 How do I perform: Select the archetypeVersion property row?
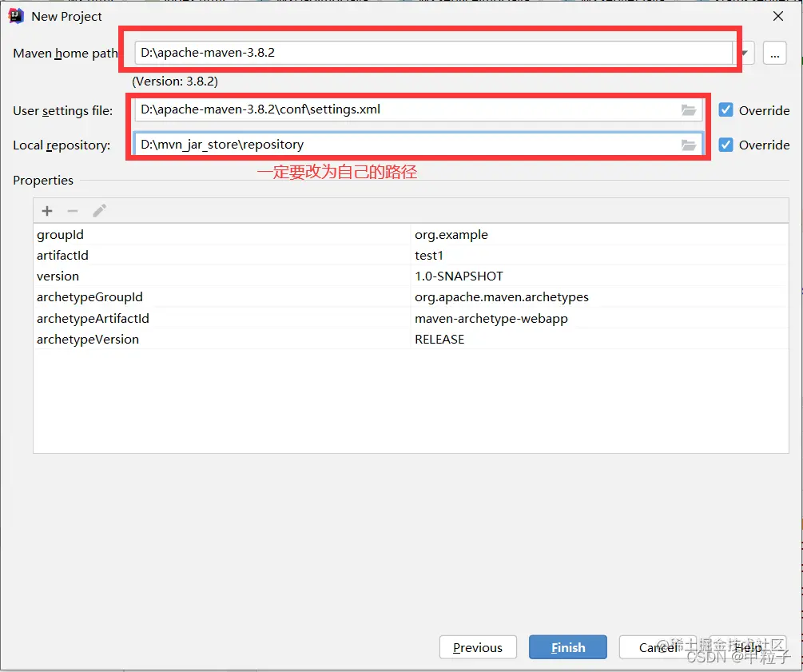pos(411,339)
